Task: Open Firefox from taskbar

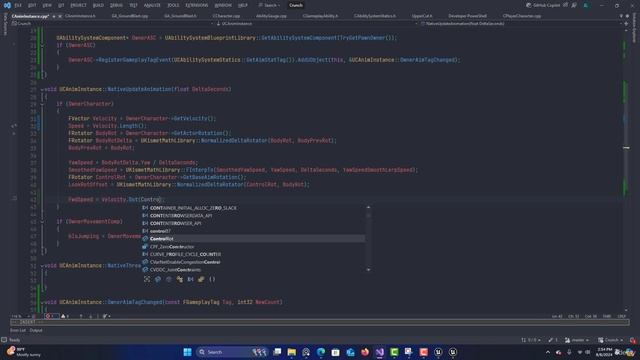Action: click(365, 352)
